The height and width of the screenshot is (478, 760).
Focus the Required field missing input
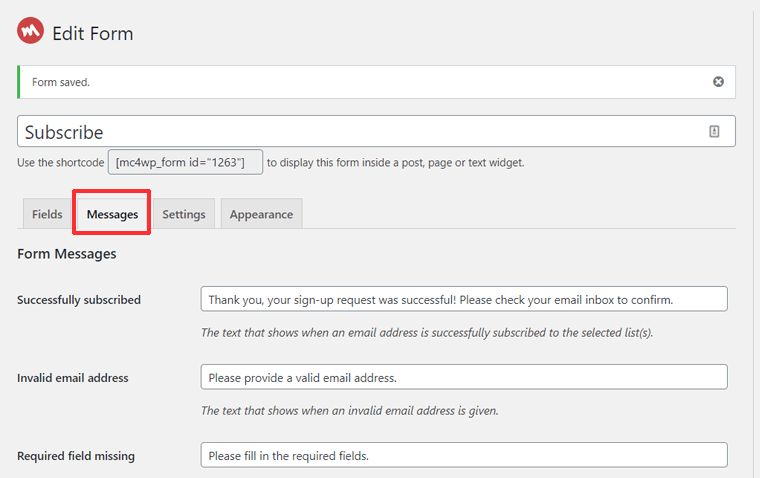tap(464, 455)
